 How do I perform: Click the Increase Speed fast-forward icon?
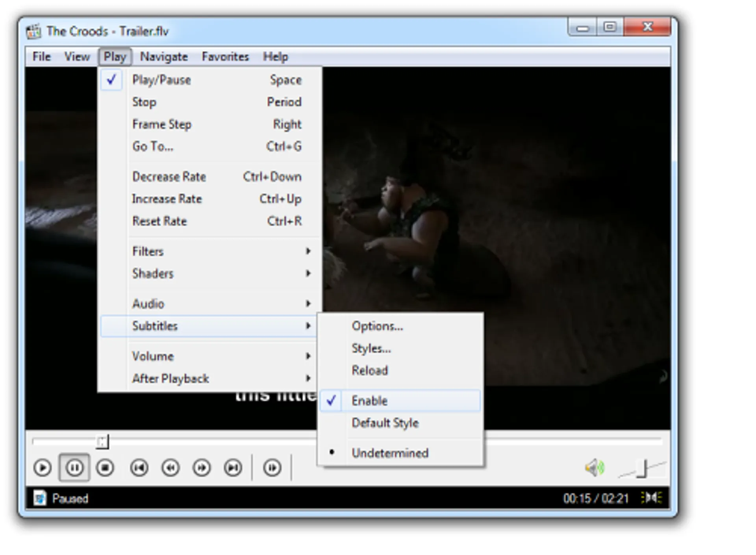[202, 468]
